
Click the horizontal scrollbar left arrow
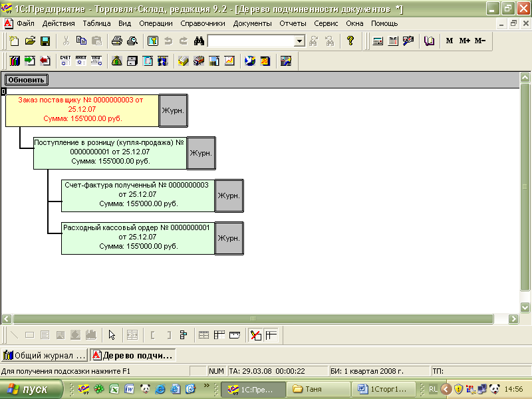[7, 319]
